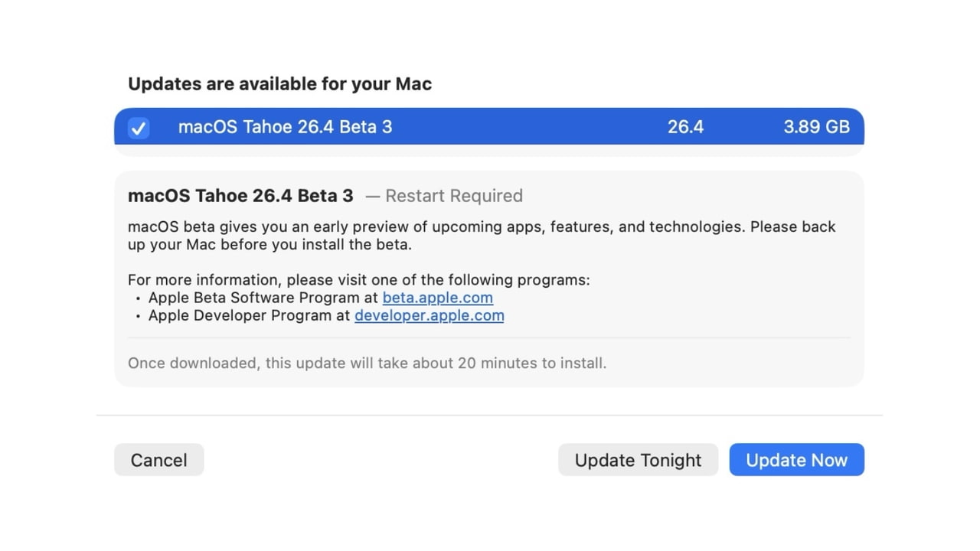Select the macOS Tahoe 26.4 Beta 3 row title
This screenshot has width=980, height=551.
285,127
